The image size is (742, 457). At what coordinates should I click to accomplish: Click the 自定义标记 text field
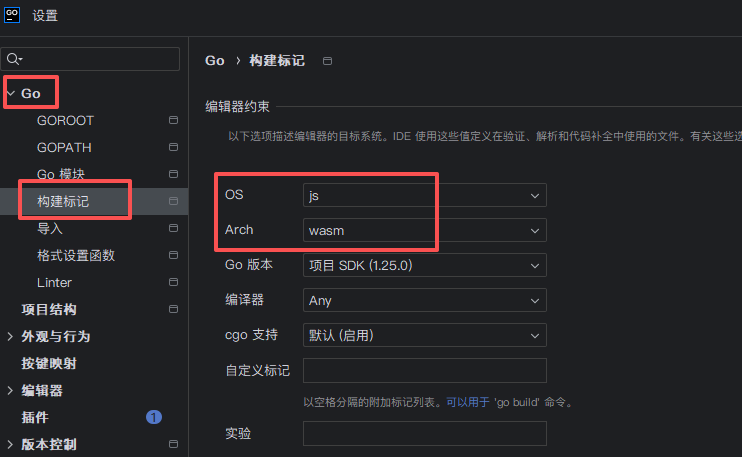tap(424, 371)
